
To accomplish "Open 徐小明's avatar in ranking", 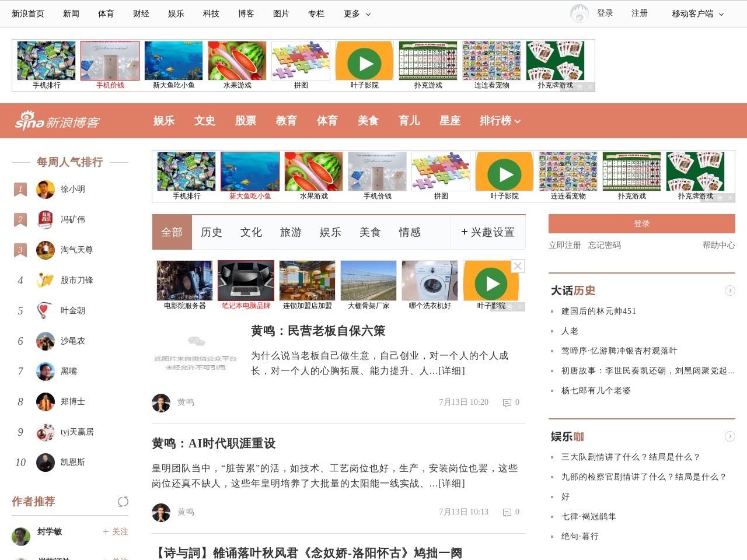I will pyautogui.click(x=46, y=190).
